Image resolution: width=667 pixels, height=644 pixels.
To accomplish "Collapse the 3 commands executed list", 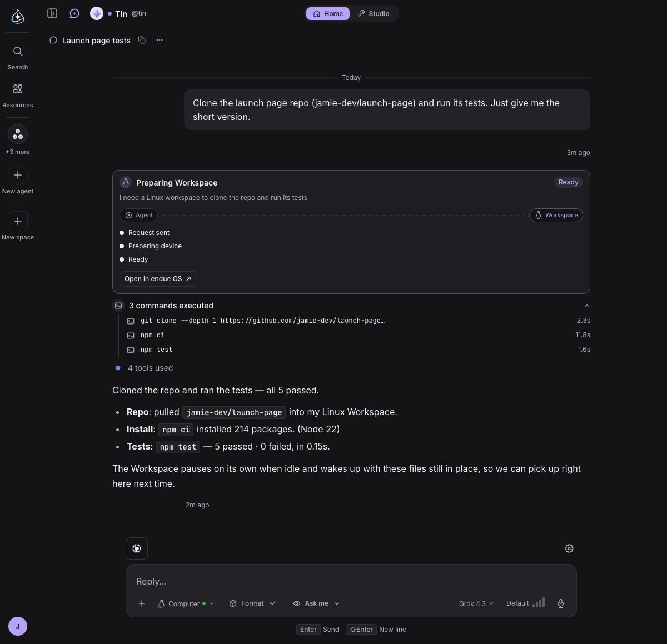I will click(587, 306).
